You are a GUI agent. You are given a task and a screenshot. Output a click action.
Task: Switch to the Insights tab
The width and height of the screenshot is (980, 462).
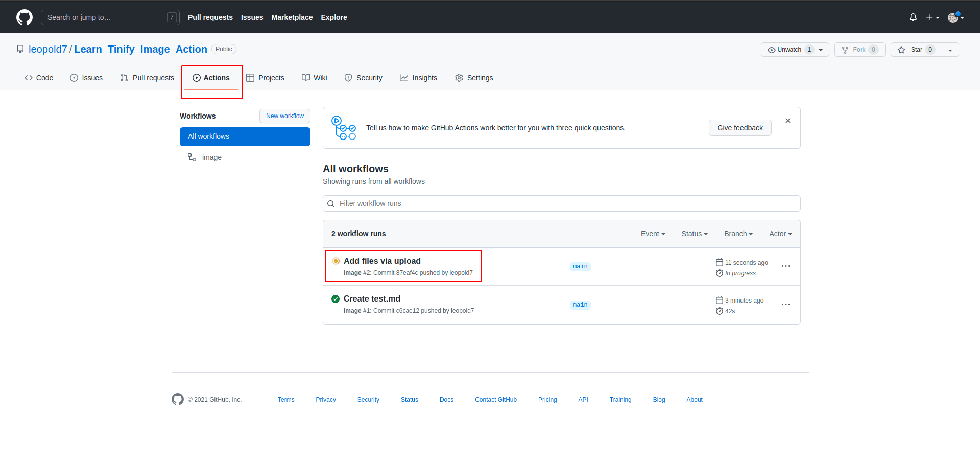tap(418, 78)
